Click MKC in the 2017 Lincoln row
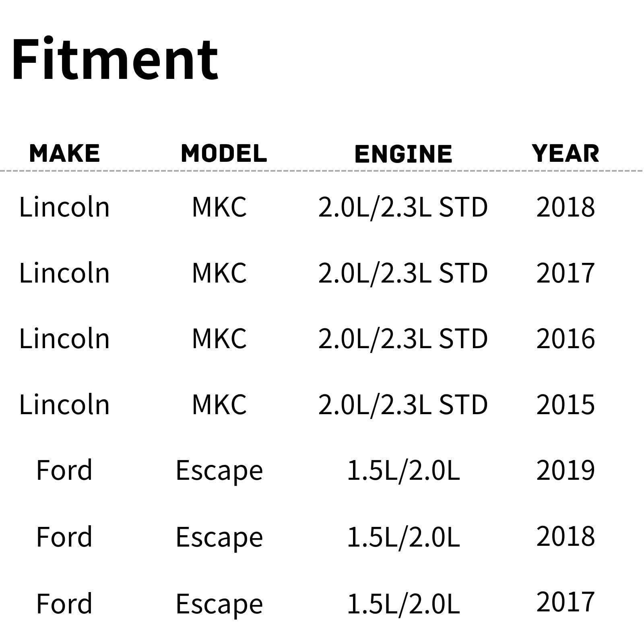644x644 pixels. [219, 273]
